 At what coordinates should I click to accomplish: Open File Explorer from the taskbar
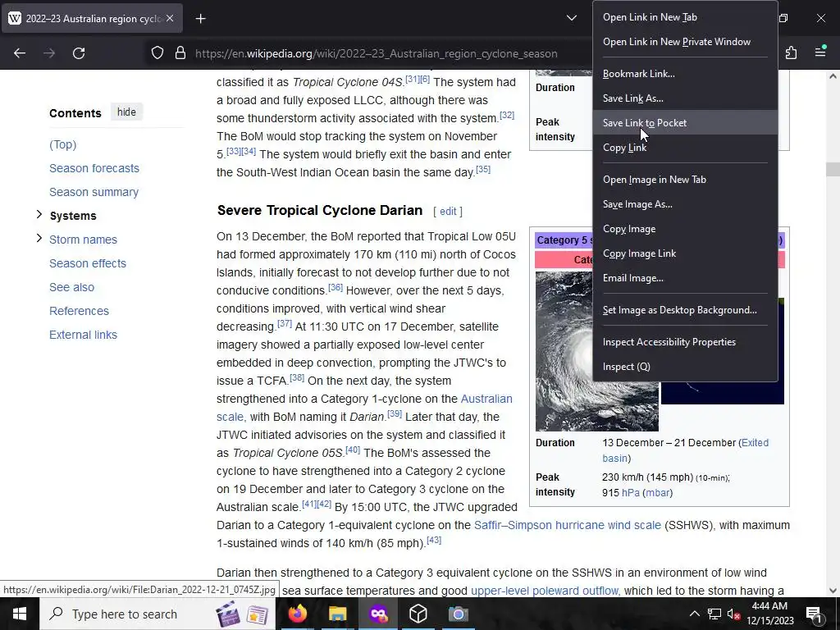coord(337,614)
